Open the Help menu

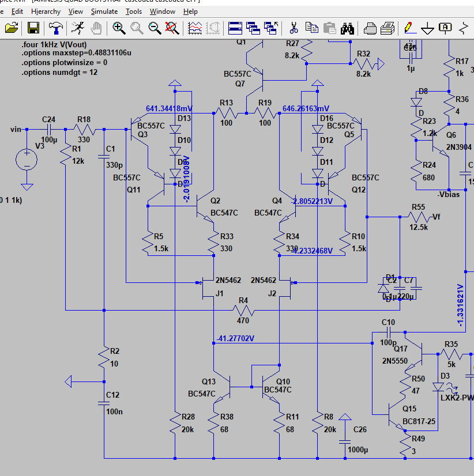pos(190,12)
